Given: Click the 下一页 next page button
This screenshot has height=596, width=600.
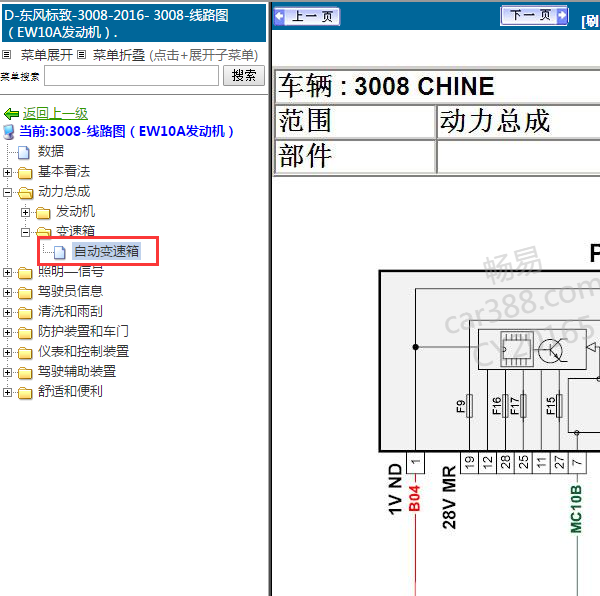Looking at the screenshot, I should [x=534, y=16].
